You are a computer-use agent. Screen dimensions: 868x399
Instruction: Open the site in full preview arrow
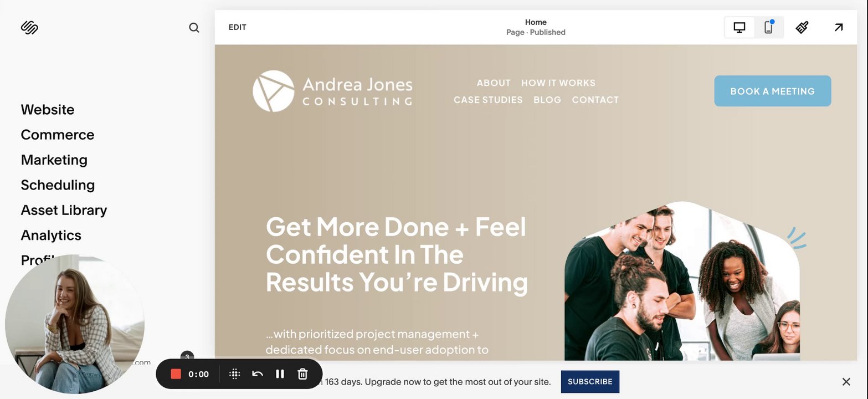pos(839,27)
